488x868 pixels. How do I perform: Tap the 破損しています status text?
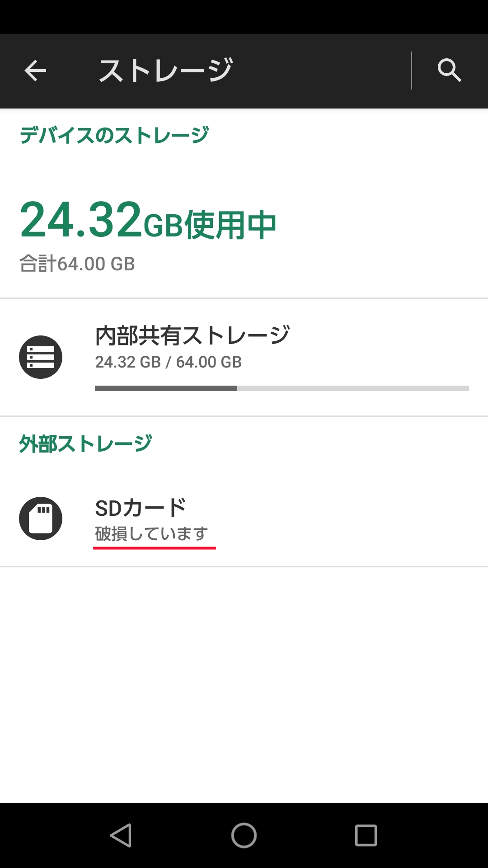pyautogui.click(x=151, y=534)
